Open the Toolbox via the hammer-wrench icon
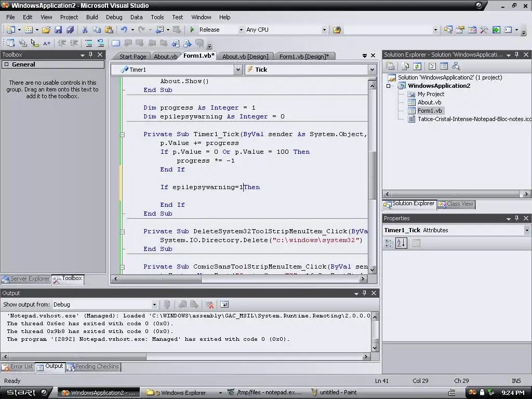 coord(484,30)
